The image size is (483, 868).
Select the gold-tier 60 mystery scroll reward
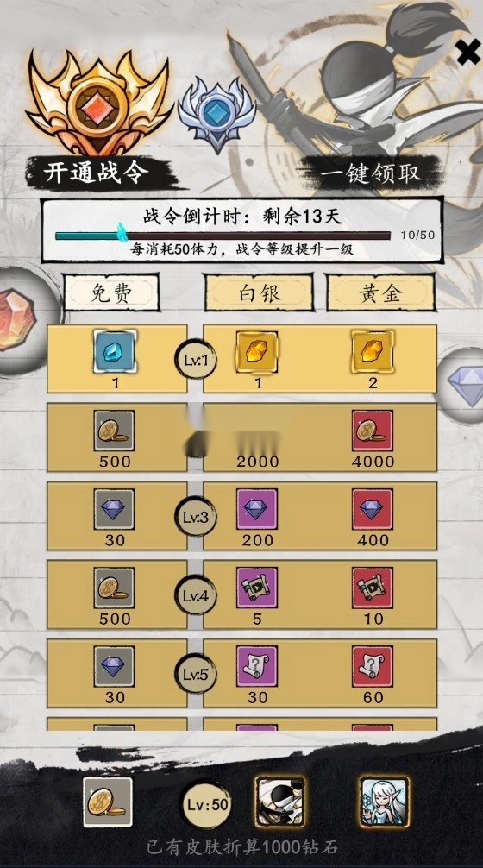click(373, 666)
